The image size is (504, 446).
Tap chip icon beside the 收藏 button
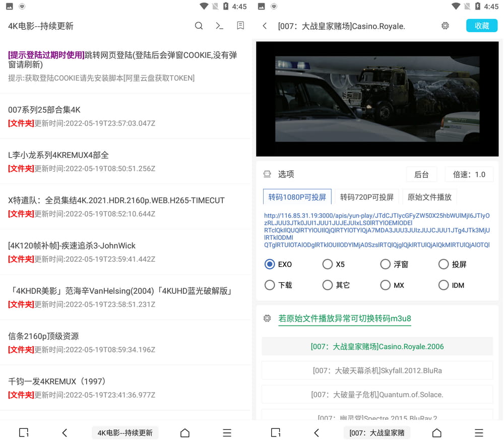coord(445,26)
